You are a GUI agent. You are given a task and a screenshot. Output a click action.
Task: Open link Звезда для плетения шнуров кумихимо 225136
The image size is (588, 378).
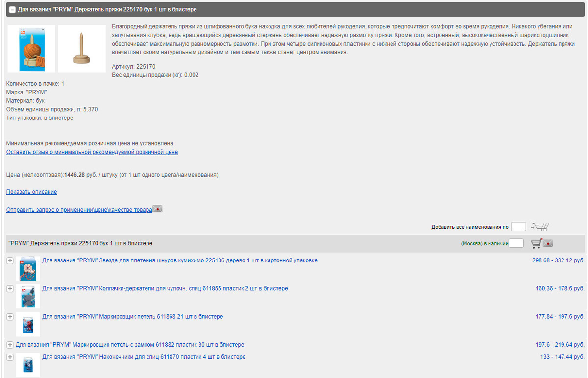tap(180, 260)
